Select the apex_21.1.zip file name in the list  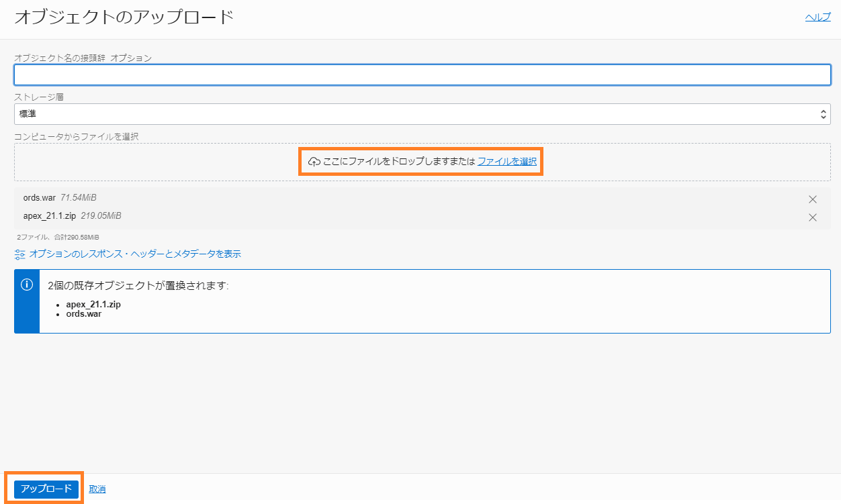[50, 216]
